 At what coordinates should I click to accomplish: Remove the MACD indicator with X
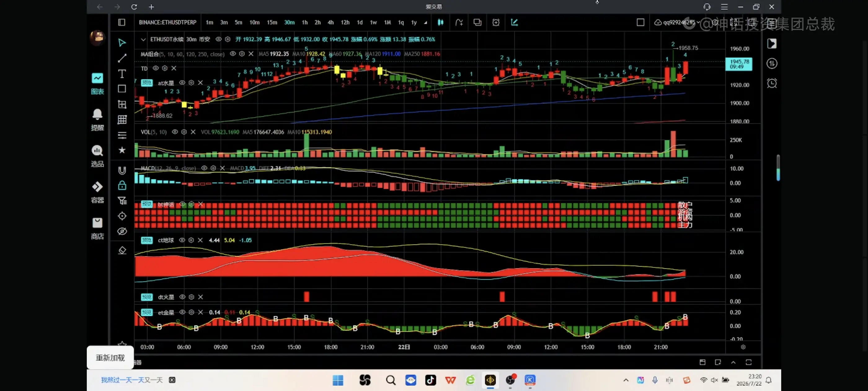(x=222, y=168)
